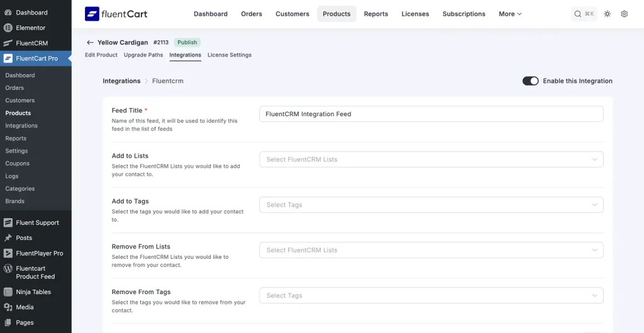The width and height of the screenshot is (644, 333).
Task: Open Dashboard in FluentCart sidebar submenu
Action: tap(20, 75)
